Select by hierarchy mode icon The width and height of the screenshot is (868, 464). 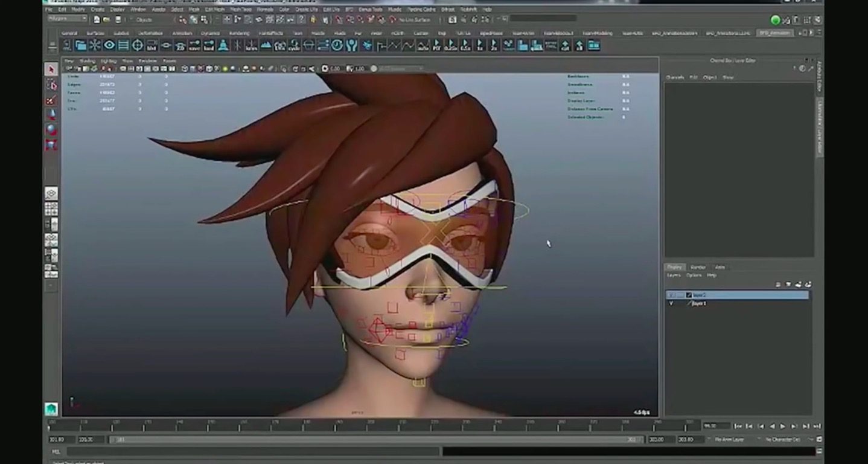pos(183,19)
